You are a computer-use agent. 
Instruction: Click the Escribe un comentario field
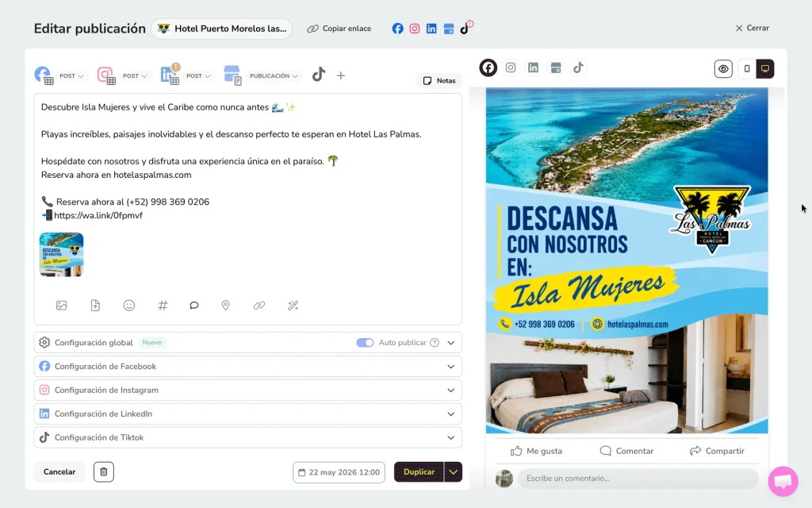[638, 478]
